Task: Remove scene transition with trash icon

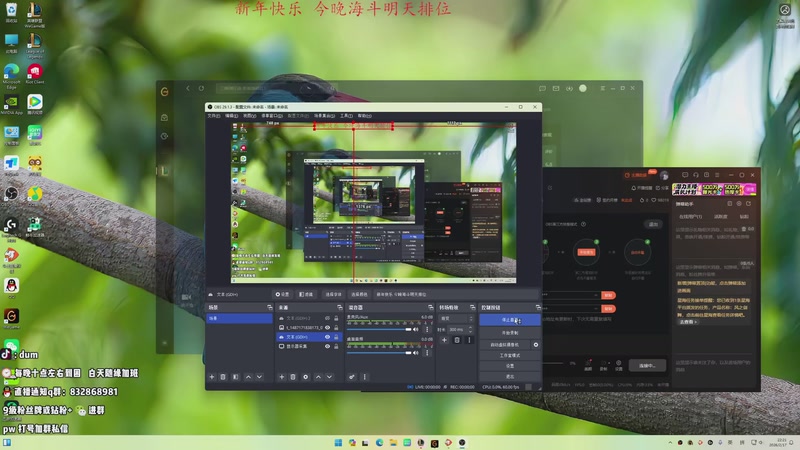Action: 457,340
